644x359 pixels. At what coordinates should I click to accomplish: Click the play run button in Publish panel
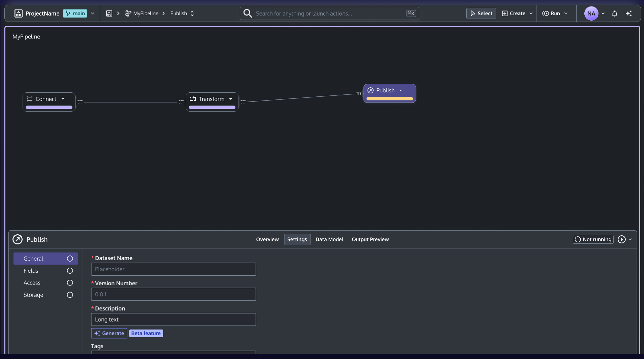point(621,239)
